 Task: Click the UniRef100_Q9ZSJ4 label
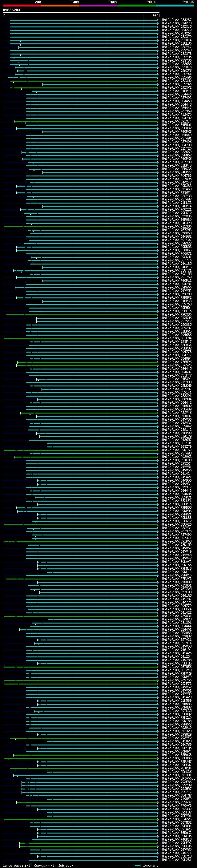(177, 122)
